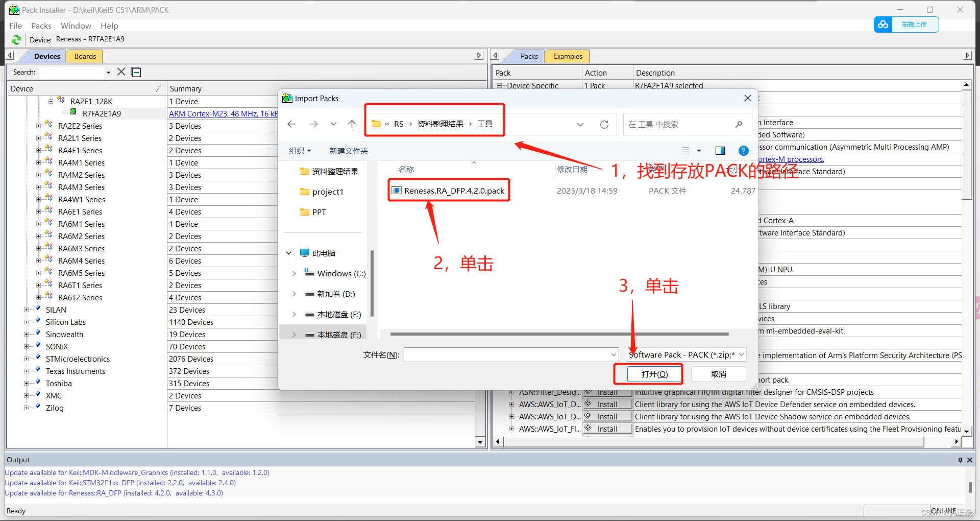The width and height of the screenshot is (980, 521).
Task: Click the refresh packs icon in toolbar
Action: pos(16,39)
